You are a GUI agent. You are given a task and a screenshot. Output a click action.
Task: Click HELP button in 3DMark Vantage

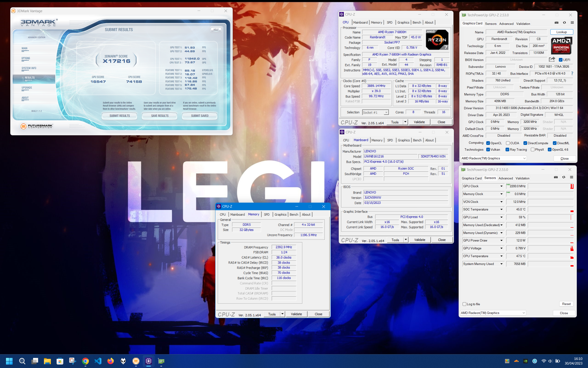tap(216, 29)
